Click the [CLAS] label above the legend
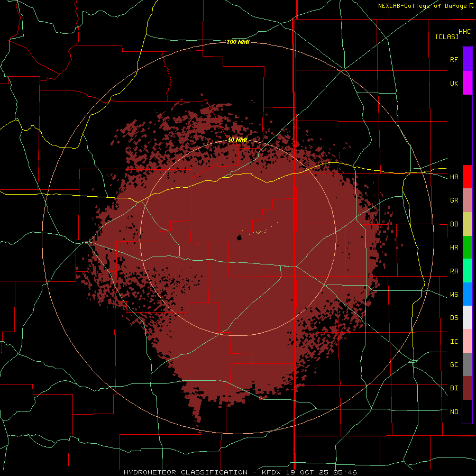Image resolution: width=476 pixels, height=476 pixels. [447, 36]
